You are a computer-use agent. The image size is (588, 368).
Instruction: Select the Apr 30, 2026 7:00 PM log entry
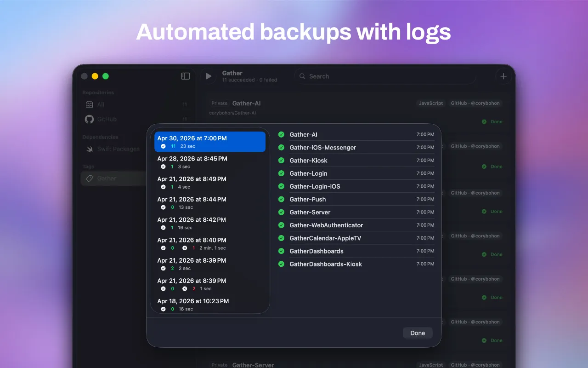click(210, 142)
